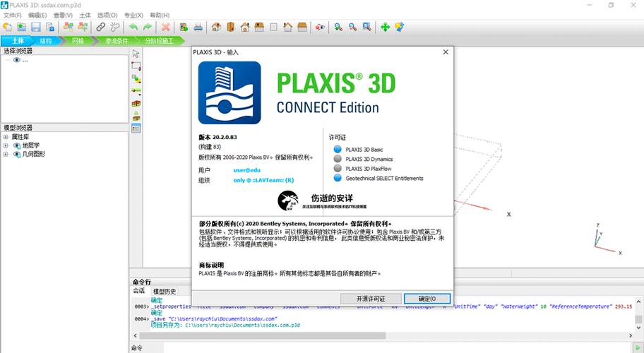
Task: Click the 开源许可证 button
Action: pos(371,299)
